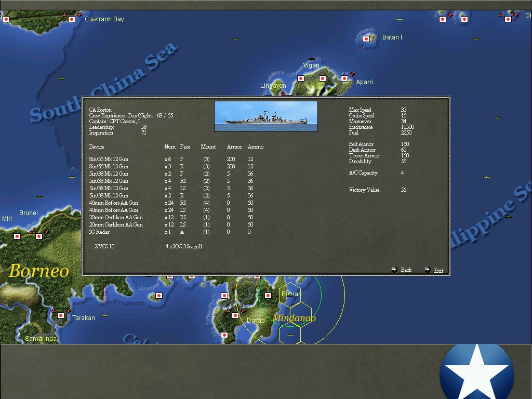Screen dimensions: 532x399
Task: Click the airfield icon at Tarakan
Action: coord(69,311)
